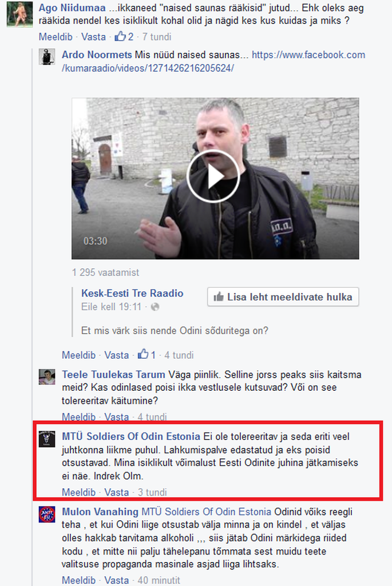View the 1 like on Ardo Noormets' comment
The width and height of the screenshot is (392, 586).
[x=147, y=355]
